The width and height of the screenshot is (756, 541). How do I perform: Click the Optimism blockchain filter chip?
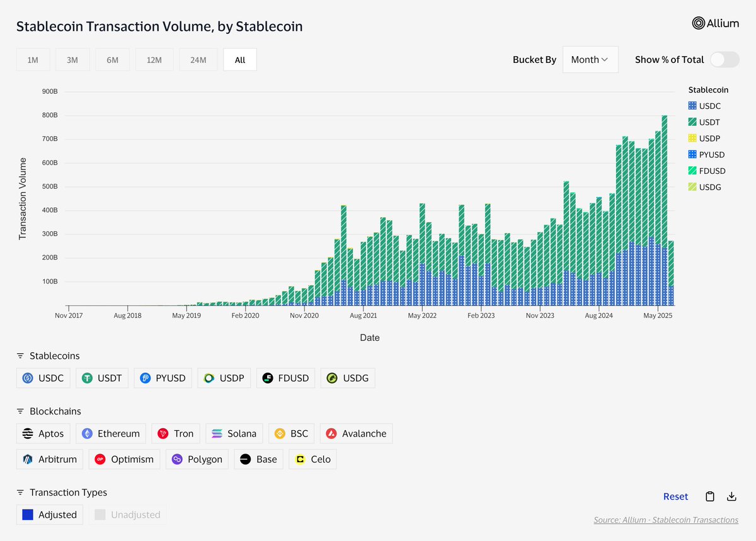coord(125,459)
